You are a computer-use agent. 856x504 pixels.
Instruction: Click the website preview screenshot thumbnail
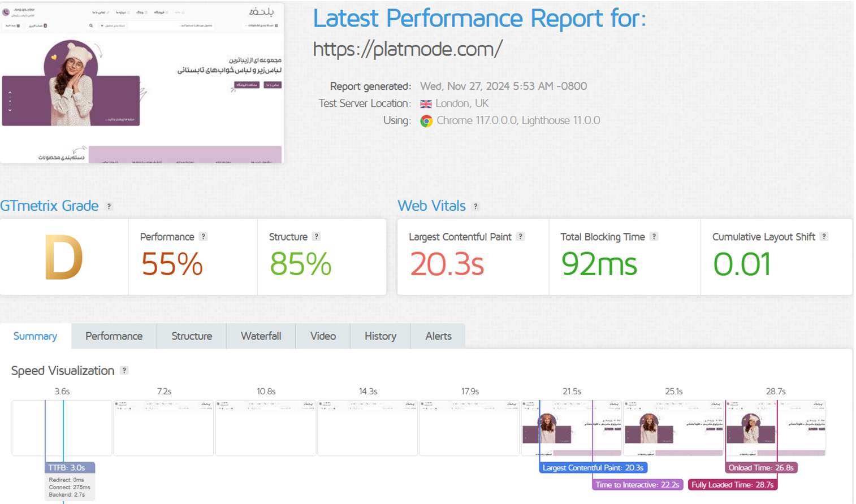141,84
